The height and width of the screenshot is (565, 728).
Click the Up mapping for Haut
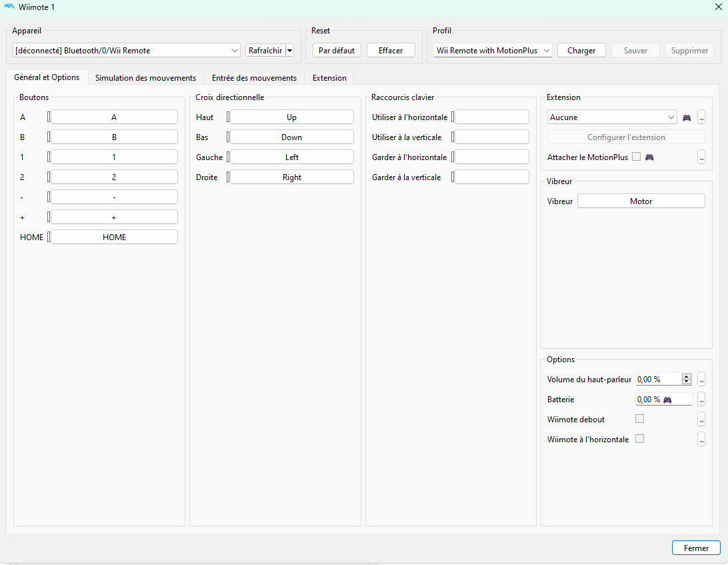point(292,117)
